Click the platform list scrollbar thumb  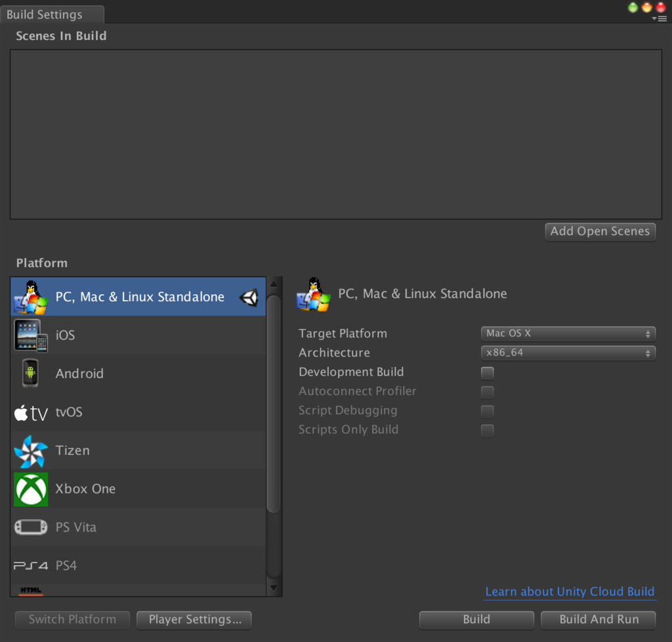[274, 404]
